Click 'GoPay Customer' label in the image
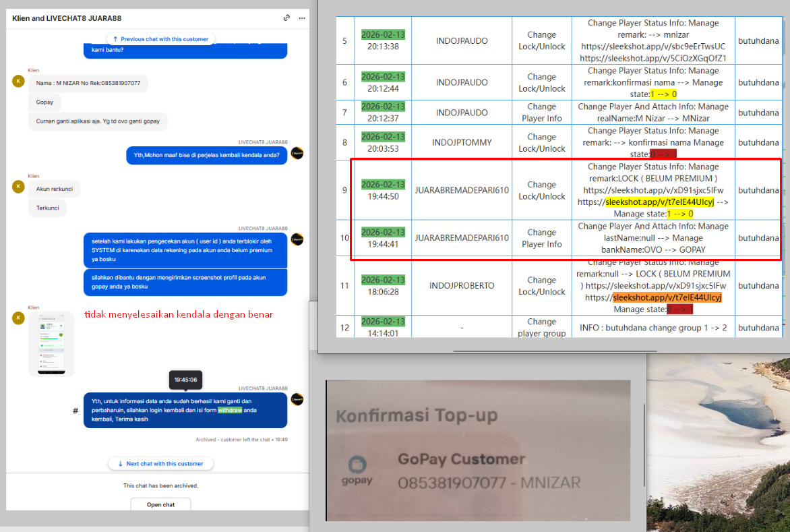The width and height of the screenshot is (790, 532). pos(461,459)
